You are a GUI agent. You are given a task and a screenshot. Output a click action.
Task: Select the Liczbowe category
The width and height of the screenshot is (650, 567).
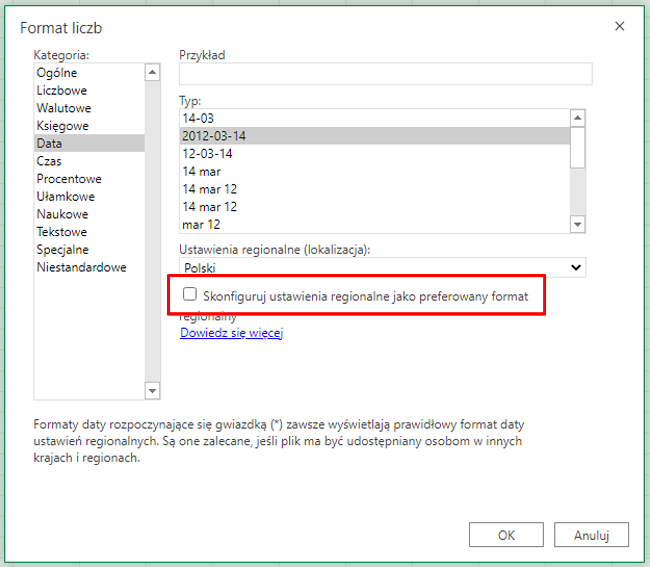[89, 90]
